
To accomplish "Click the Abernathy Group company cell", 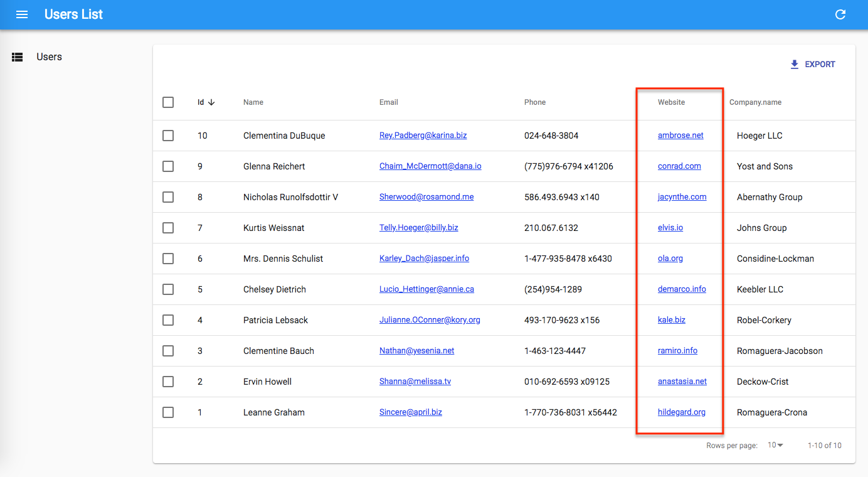I will click(x=770, y=197).
